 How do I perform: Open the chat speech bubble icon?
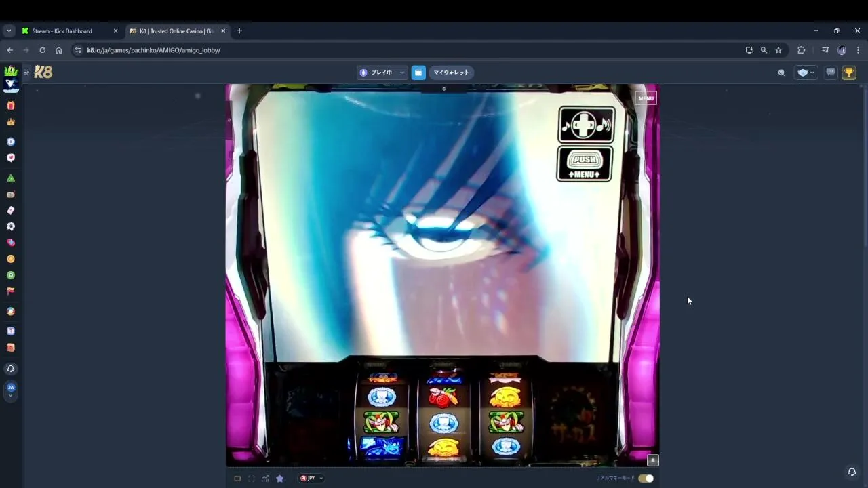point(831,73)
